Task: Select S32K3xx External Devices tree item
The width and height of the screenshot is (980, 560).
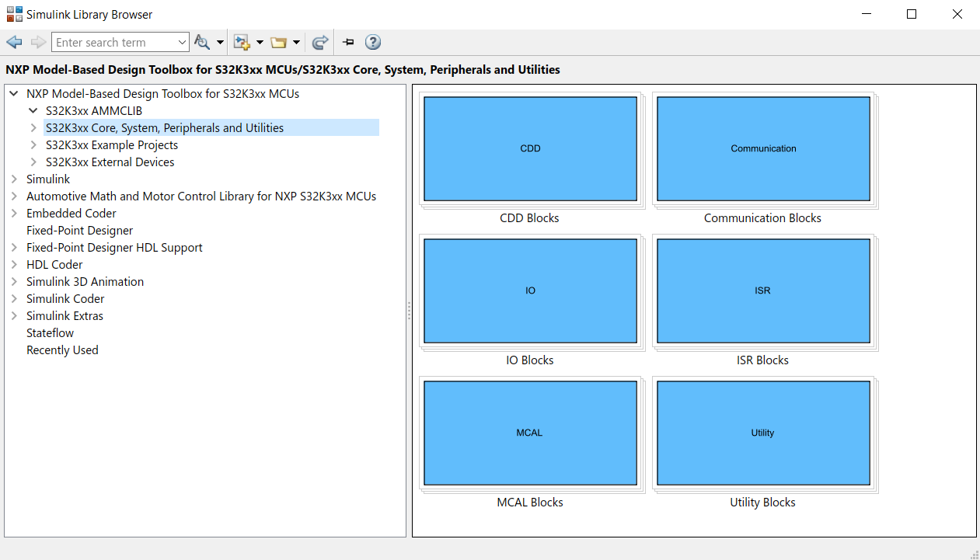Action: point(110,162)
